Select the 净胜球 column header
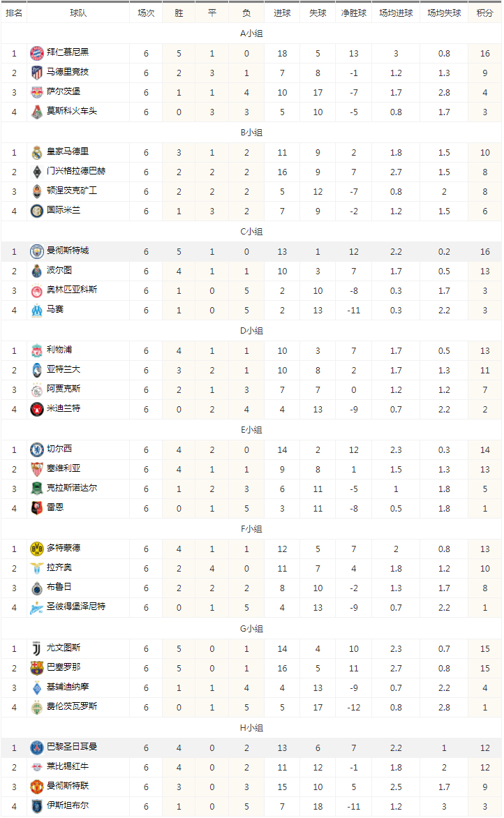 click(353, 13)
